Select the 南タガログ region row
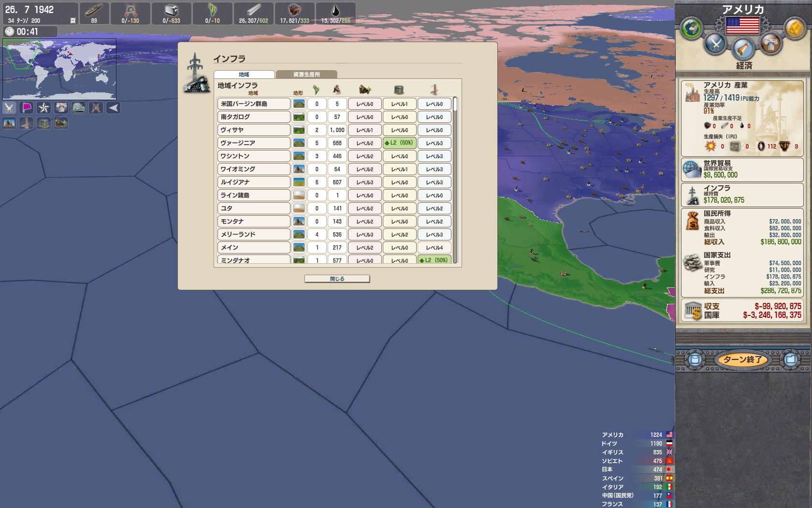 254,117
